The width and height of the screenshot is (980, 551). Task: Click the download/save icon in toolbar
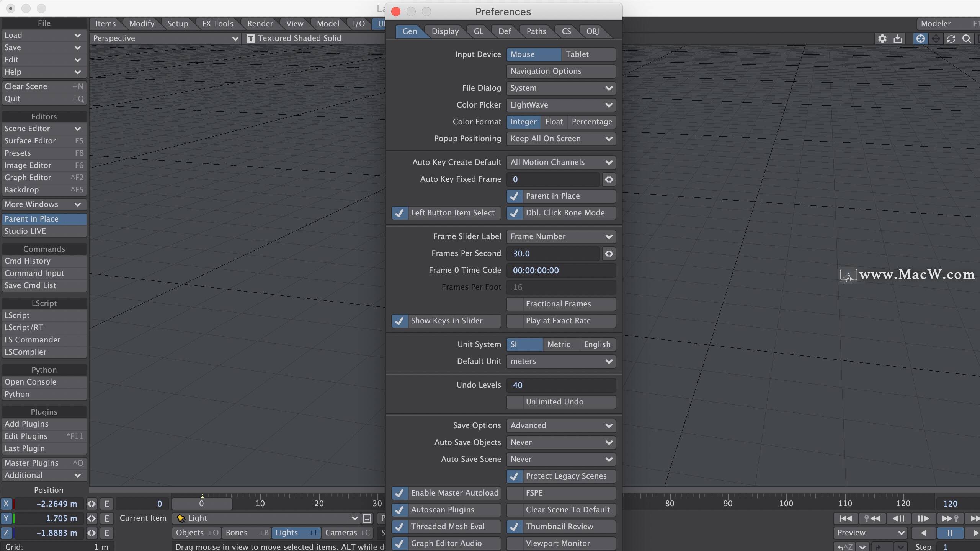click(898, 38)
